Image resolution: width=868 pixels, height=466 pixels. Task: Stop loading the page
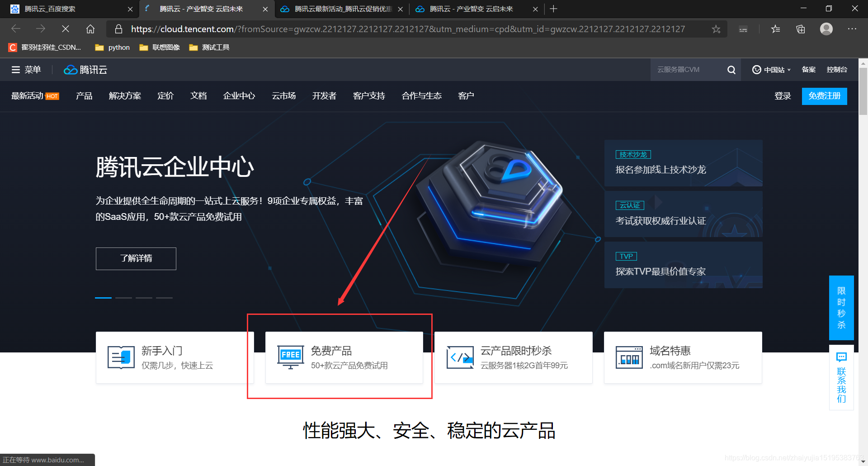click(66, 29)
